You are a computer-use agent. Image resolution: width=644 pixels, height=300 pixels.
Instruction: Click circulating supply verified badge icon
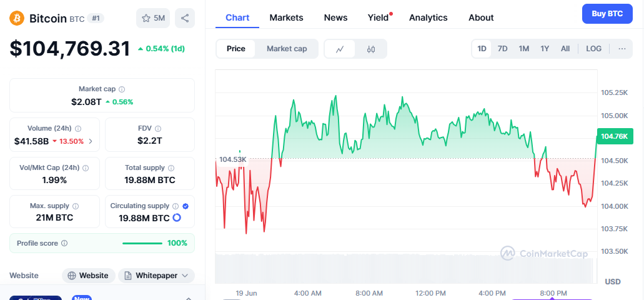[x=186, y=206]
